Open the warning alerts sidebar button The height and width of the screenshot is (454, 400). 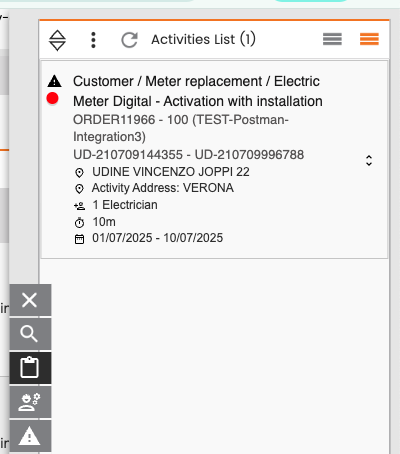click(x=30, y=436)
